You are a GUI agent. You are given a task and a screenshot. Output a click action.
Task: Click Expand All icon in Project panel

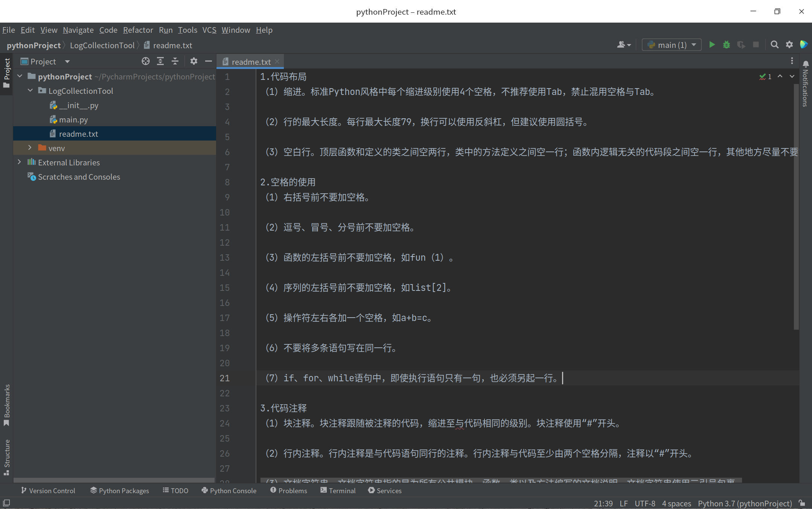[x=160, y=61]
